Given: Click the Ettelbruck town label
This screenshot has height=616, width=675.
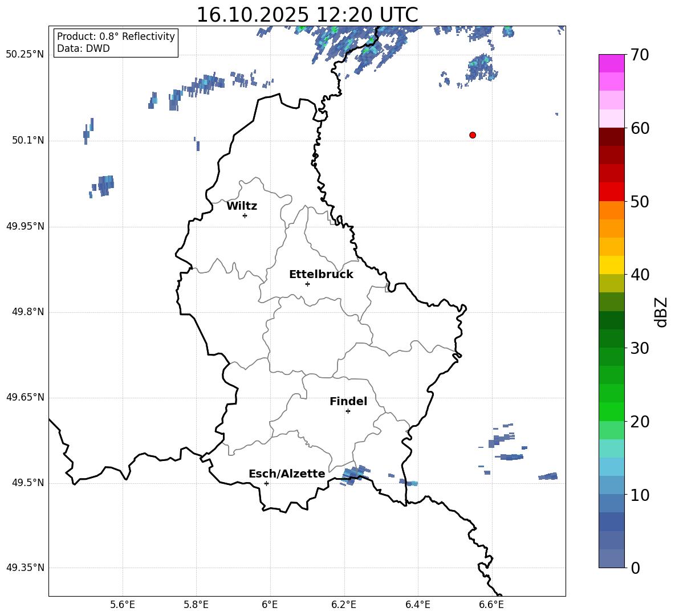Looking at the screenshot, I should (321, 275).
